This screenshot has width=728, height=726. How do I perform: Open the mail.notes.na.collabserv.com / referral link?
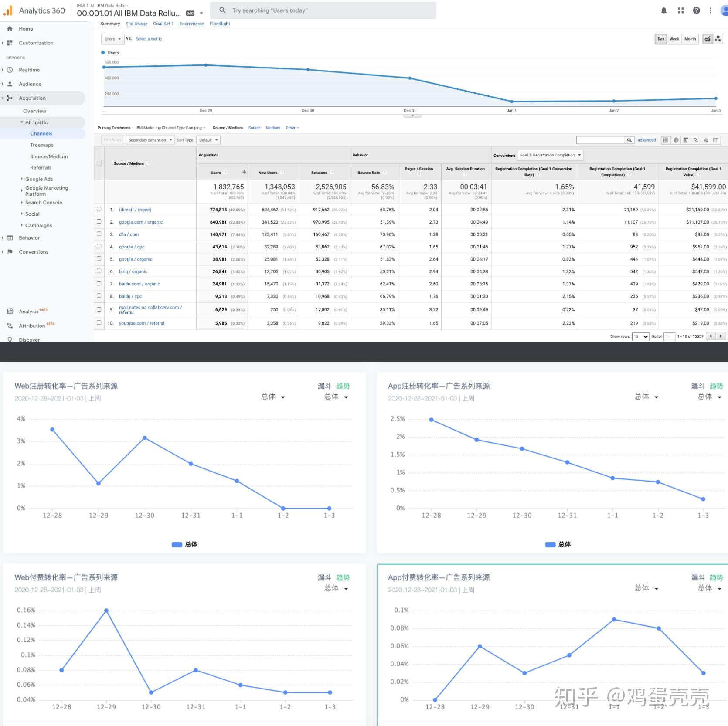coord(150,309)
